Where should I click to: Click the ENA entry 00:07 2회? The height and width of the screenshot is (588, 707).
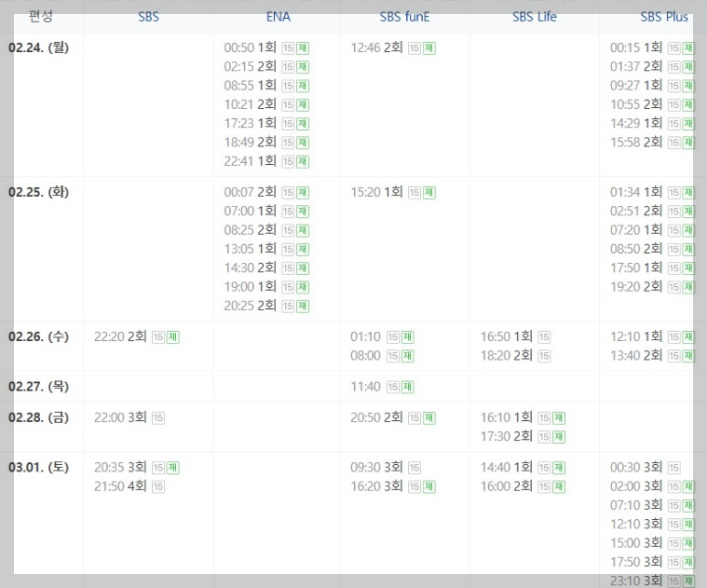[x=251, y=193]
